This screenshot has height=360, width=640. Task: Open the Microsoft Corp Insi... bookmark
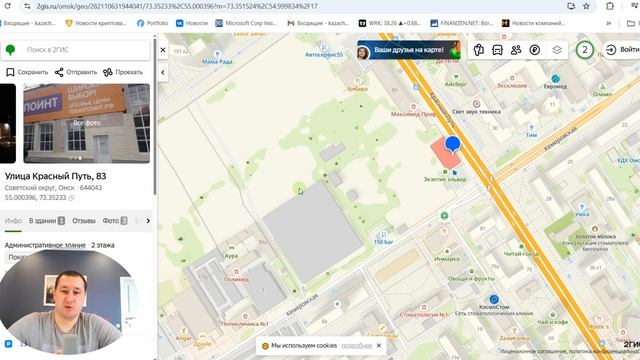coord(246,23)
